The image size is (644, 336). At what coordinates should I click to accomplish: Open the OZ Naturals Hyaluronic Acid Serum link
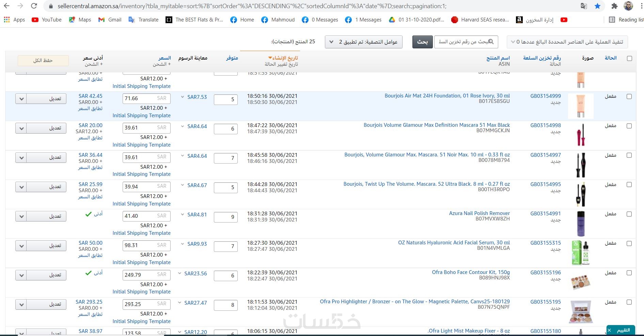[454, 243]
